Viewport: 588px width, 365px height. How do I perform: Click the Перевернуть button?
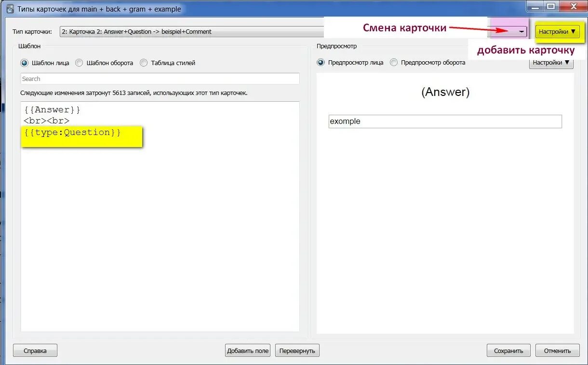pos(297,351)
